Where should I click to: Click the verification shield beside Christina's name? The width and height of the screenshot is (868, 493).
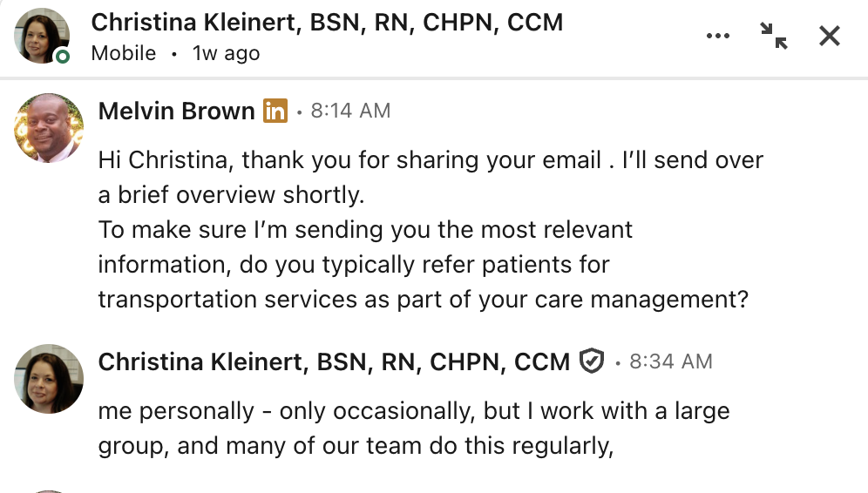[x=592, y=361]
